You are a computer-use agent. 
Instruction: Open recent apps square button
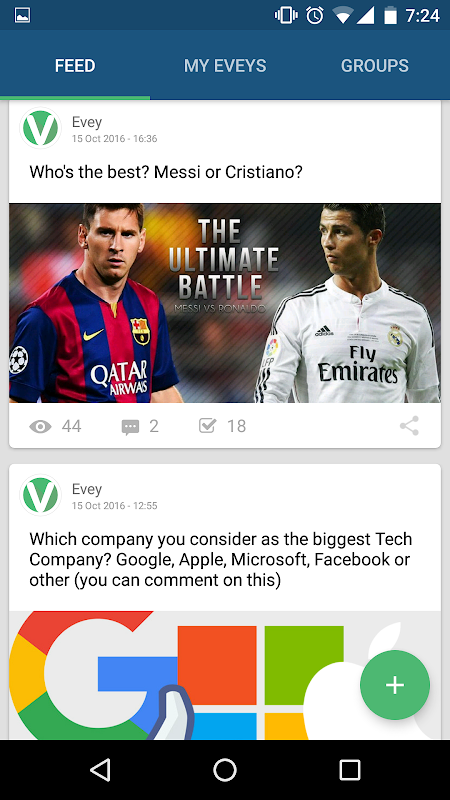pyautogui.click(x=350, y=770)
